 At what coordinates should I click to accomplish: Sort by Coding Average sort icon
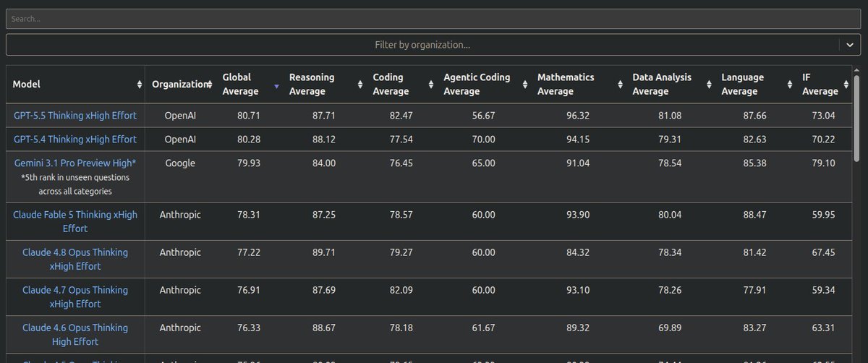pyautogui.click(x=430, y=85)
